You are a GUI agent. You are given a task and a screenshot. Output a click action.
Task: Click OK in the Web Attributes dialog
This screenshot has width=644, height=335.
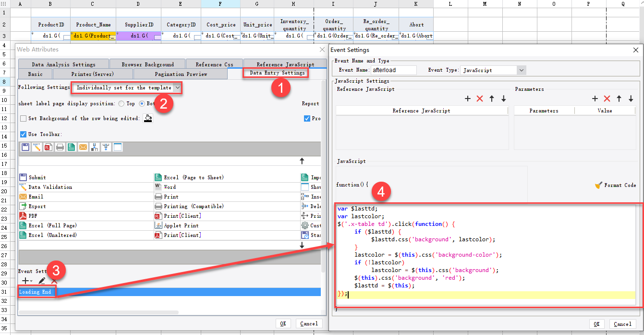pyautogui.click(x=283, y=323)
